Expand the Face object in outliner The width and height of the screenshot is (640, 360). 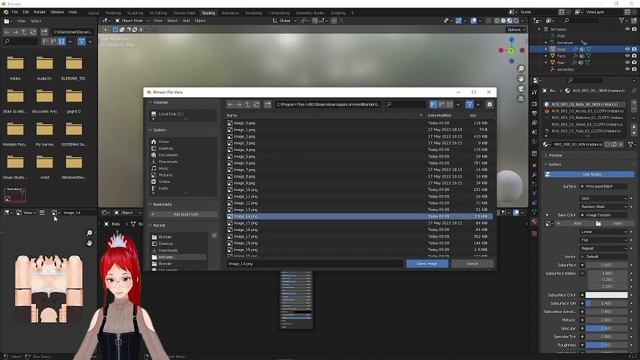(546, 56)
